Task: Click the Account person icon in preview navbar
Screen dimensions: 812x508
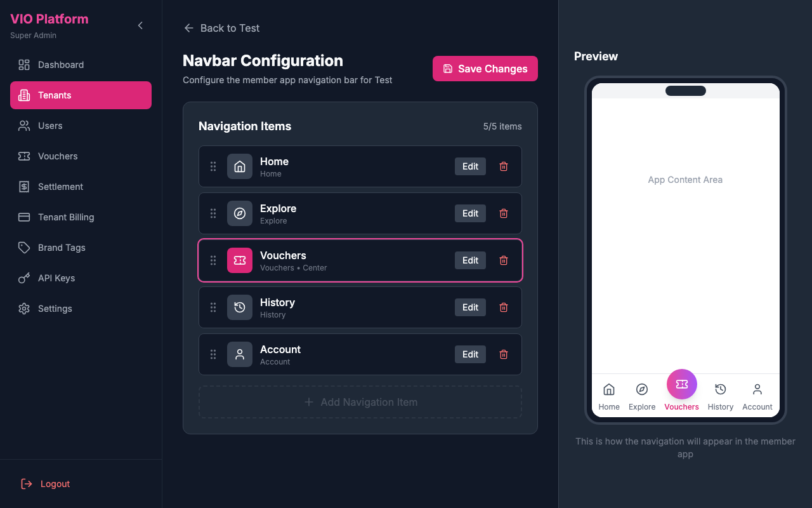Action: point(757,389)
